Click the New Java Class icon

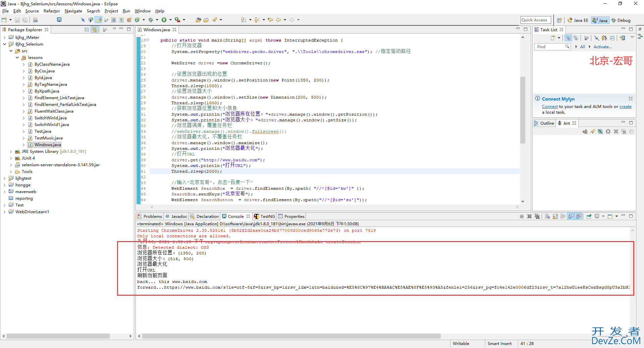point(137,20)
